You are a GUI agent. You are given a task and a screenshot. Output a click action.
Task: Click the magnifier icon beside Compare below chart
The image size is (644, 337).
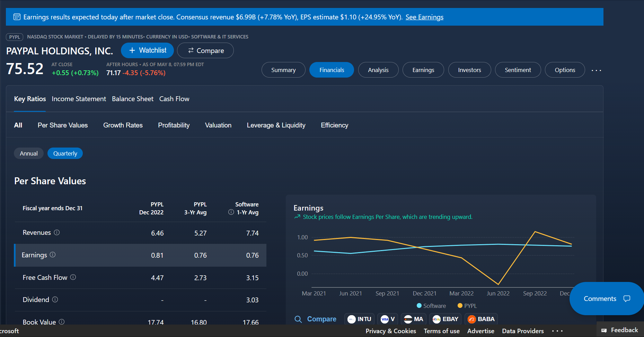coord(298,319)
